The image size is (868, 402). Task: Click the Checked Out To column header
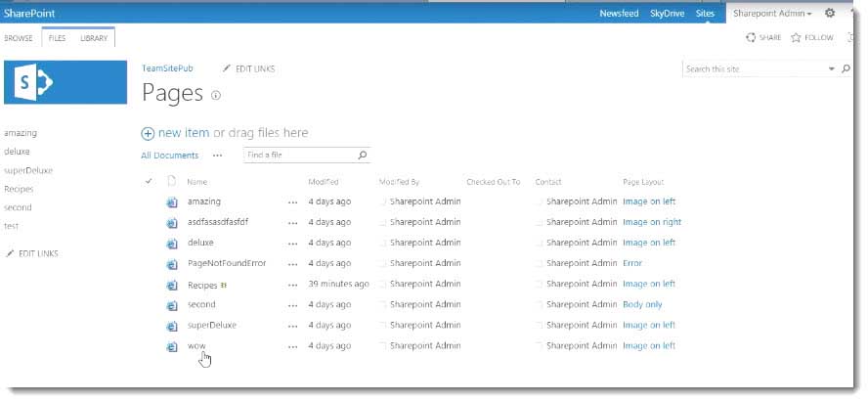(494, 182)
